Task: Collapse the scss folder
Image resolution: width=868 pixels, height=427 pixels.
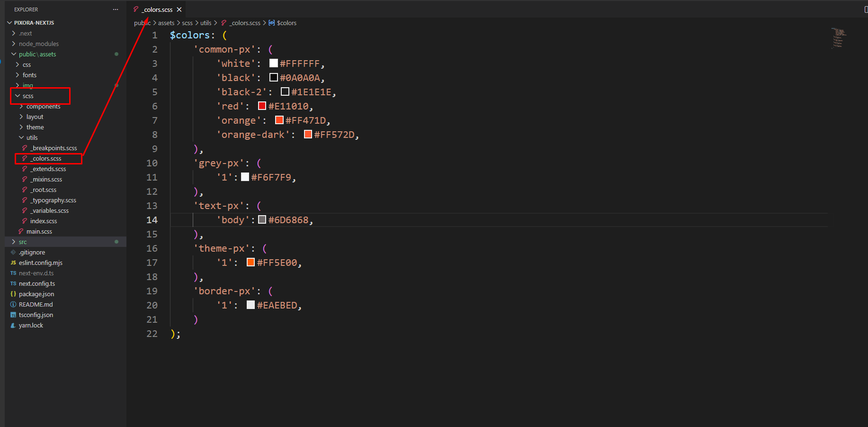Action: point(18,96)
